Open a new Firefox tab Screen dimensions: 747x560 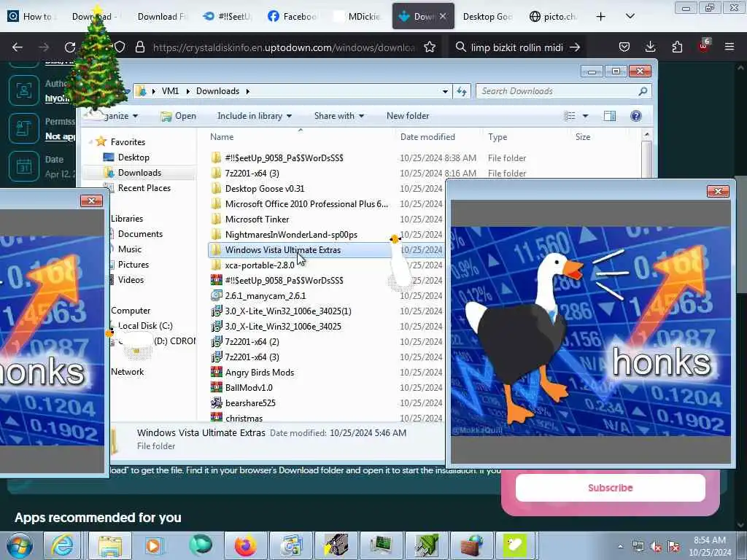pos(601,17)
